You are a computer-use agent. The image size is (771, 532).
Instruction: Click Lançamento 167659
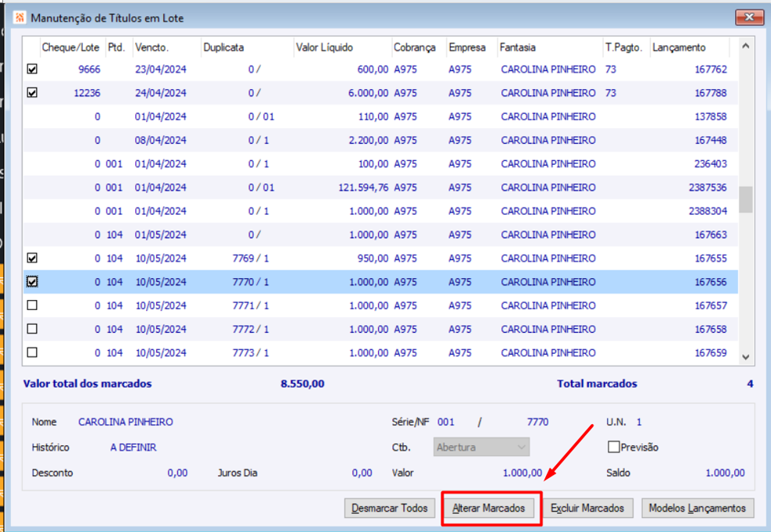point(711,352)
